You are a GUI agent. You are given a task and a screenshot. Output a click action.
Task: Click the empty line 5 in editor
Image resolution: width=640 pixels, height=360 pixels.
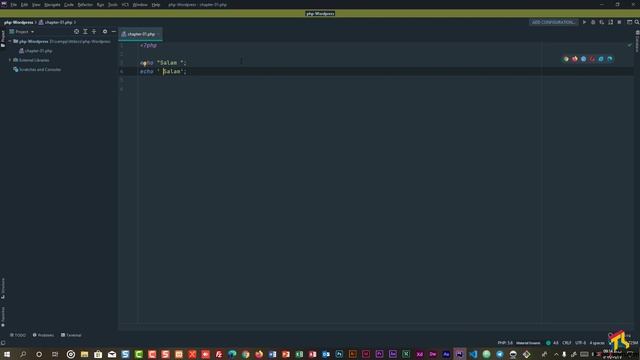(x=385, y=80)
